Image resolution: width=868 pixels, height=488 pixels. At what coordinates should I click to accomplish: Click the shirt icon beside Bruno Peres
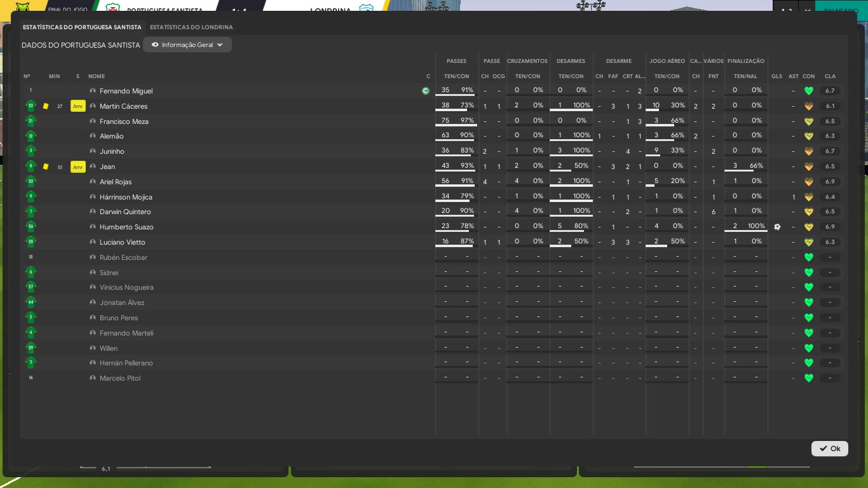(x=31, y=318)
